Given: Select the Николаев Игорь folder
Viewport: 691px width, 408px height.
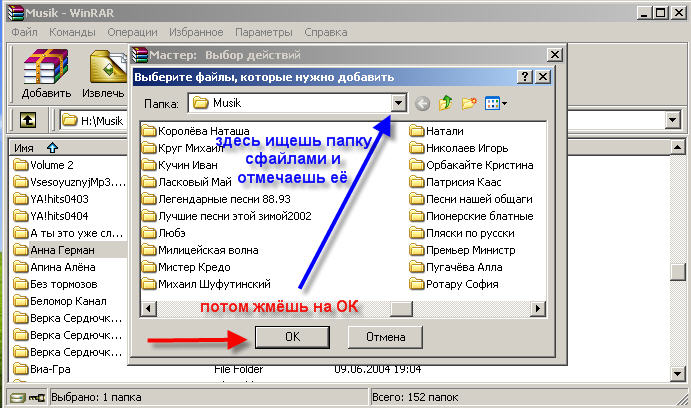Looking at the screenshot, I should [459, 148].
